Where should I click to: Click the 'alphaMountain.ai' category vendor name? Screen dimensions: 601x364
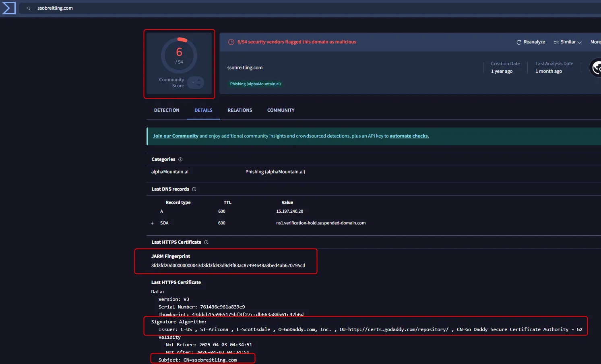(170, 172)
